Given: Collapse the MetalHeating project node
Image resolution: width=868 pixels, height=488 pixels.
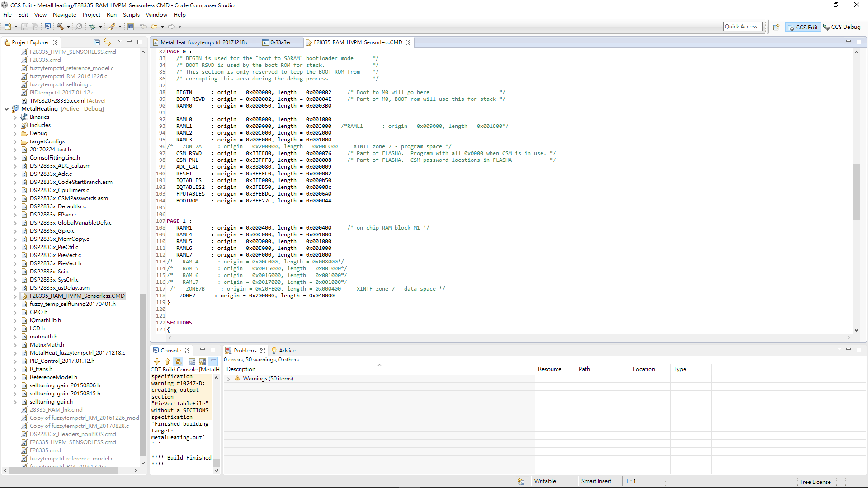Looking at the screenshot, I should pos(6,109).
